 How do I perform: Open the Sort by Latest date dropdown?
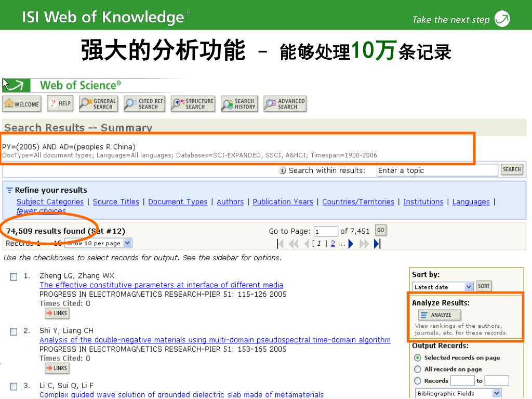[x=443, y=287]
